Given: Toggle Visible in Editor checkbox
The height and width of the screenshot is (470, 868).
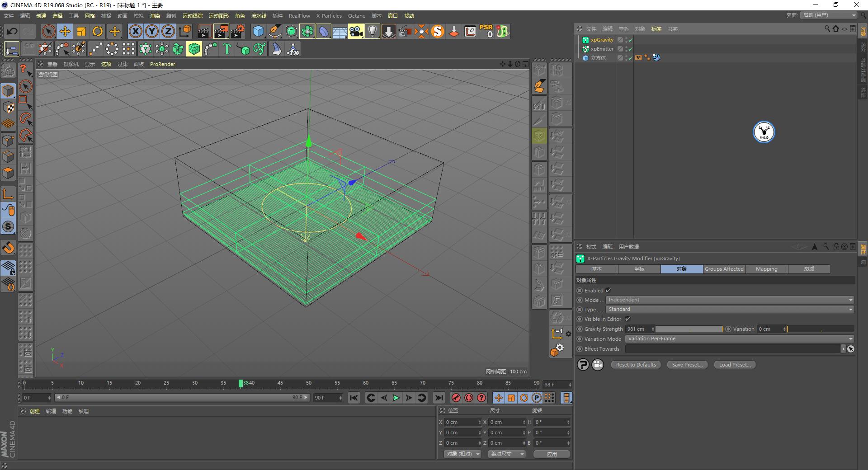Looking at the screenshot, I should 628,319.
